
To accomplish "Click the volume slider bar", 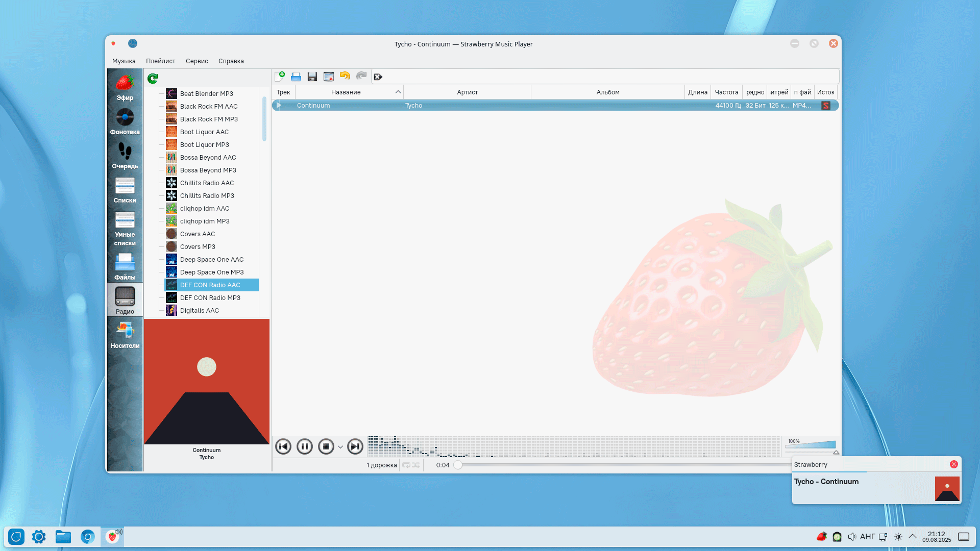I will click(x=811, y=445).
